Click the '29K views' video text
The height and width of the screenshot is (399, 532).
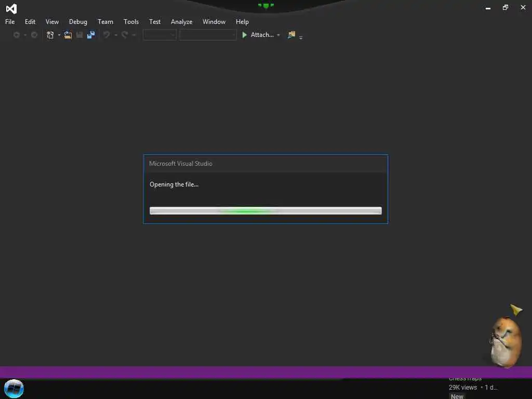(x=463, y=388)
